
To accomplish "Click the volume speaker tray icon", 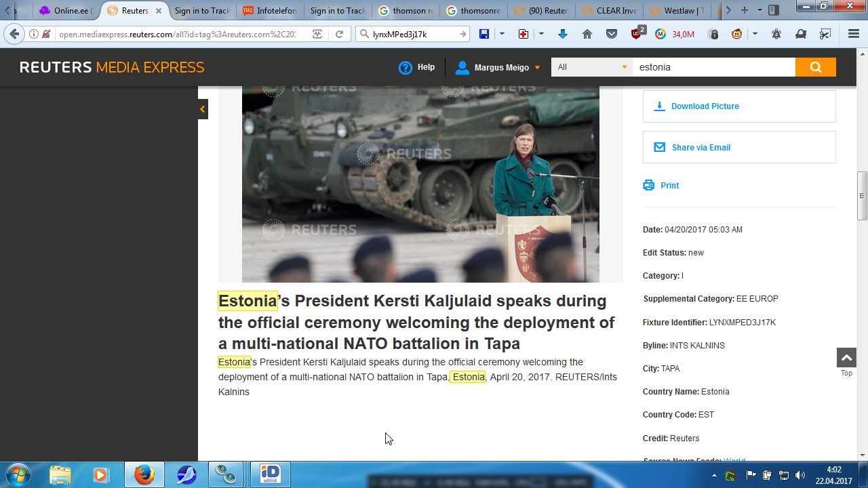I will tap(800, 475).
